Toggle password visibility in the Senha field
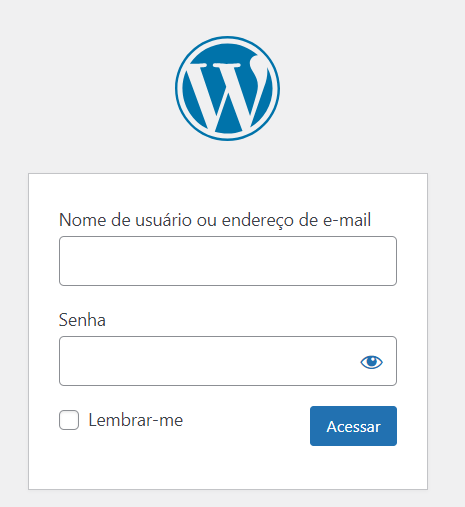The height and width of the screenshot is (507, 465). tap(371, 362)
